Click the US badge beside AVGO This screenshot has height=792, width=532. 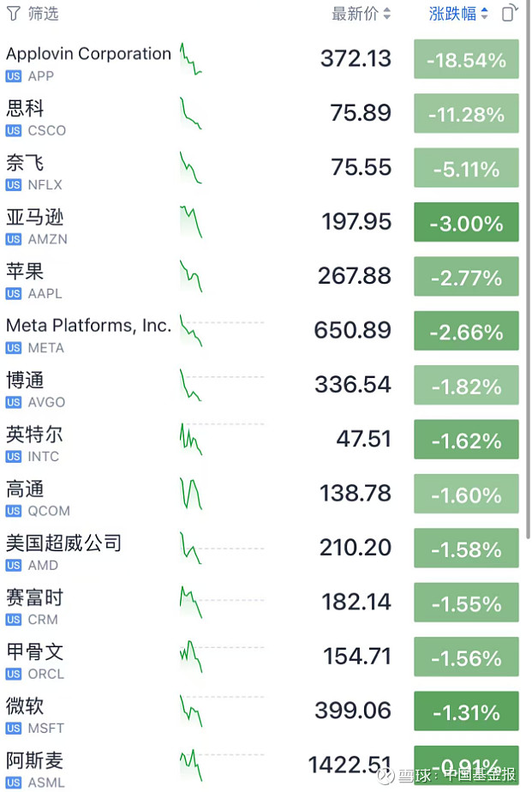pos(14,402)
